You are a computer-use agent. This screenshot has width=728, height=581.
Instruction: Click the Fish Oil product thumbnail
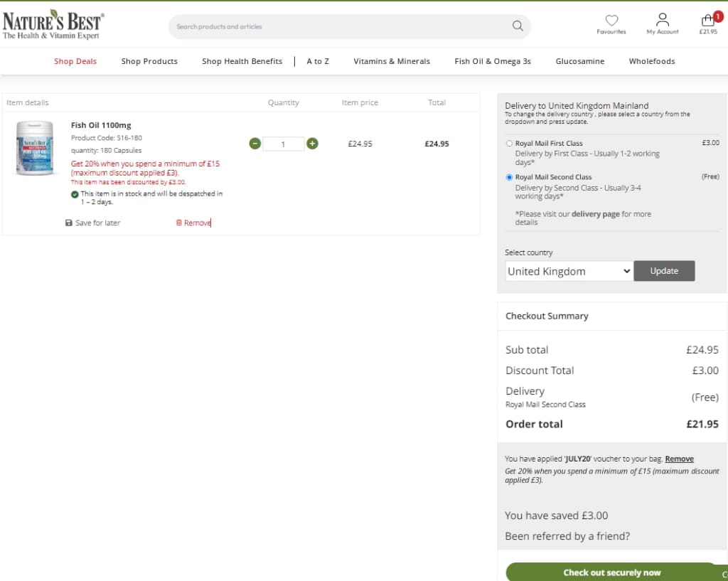(35, 148)
